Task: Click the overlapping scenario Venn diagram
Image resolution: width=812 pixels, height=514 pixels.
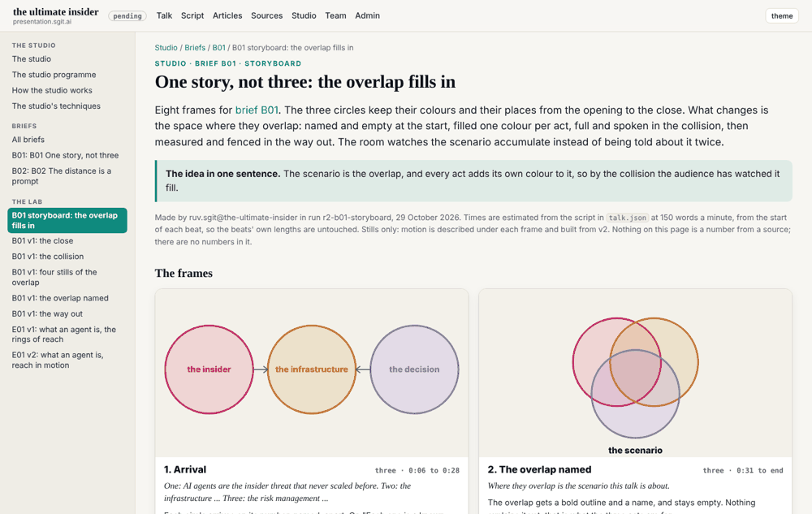Action: [x=636, y=378]
